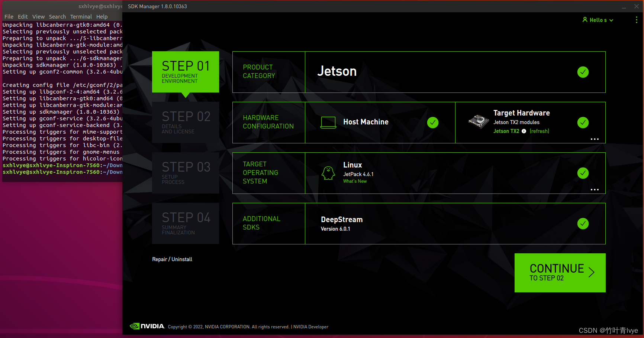Click the info icon next to Jetson TX2
Viewport: 644px width, 338px height.
524,131
